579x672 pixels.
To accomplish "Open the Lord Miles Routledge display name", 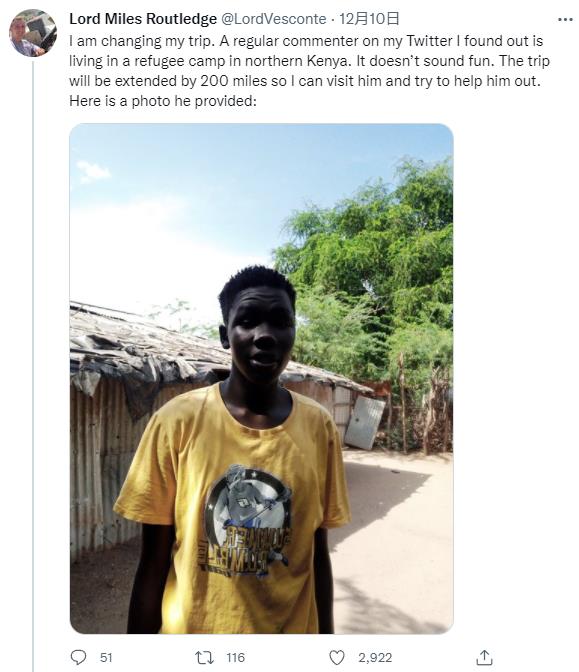I will coord(143,19).
